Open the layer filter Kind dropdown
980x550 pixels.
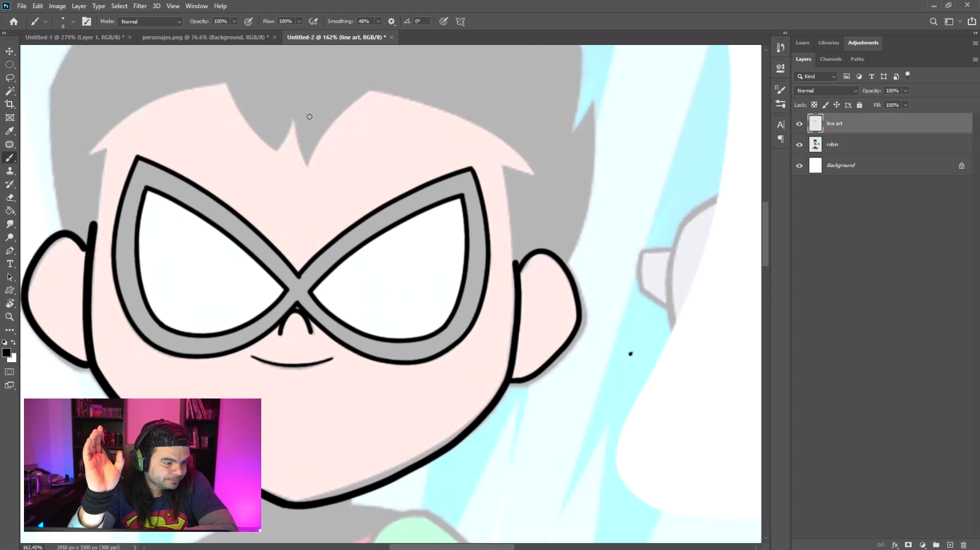[816, 76]
